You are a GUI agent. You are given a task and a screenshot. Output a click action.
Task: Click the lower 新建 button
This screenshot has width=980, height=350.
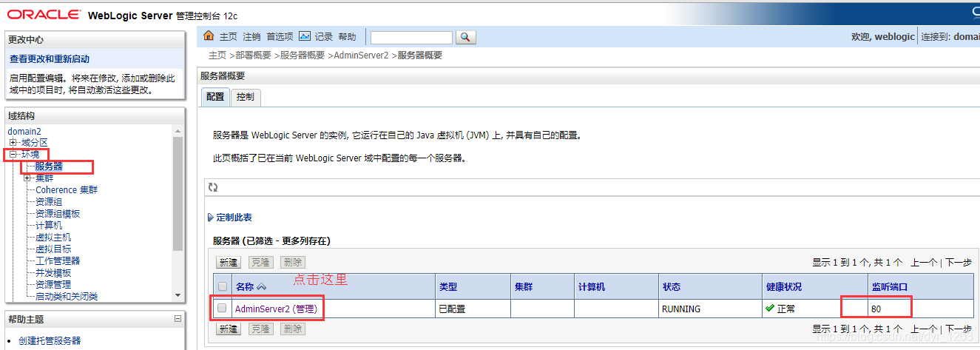tap(229, 329)
